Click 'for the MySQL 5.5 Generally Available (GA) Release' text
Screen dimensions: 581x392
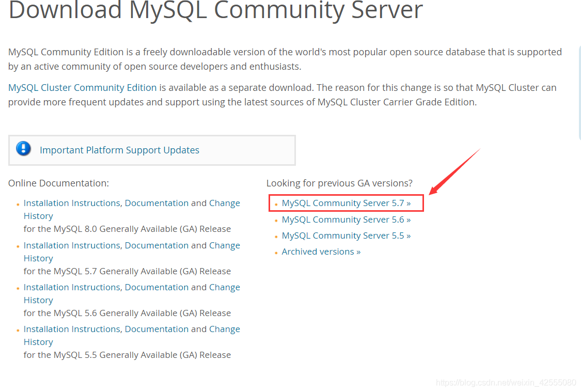coord(127,355)
